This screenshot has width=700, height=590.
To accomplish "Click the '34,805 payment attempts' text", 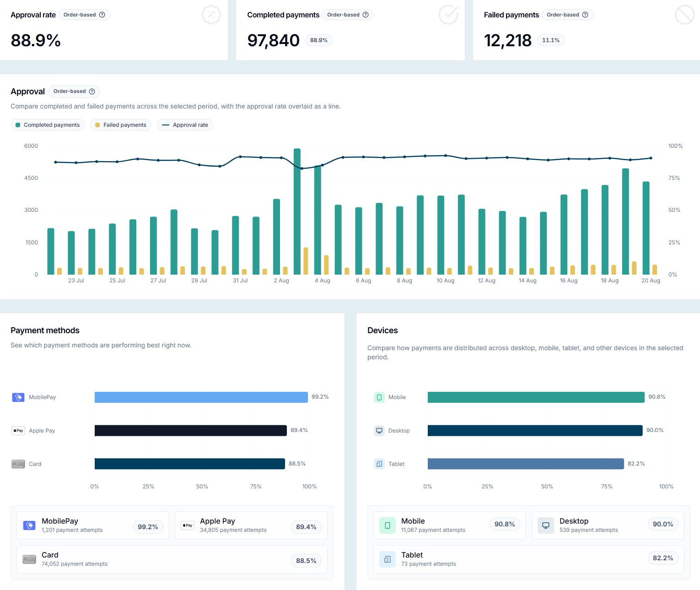I will point(233,530).
